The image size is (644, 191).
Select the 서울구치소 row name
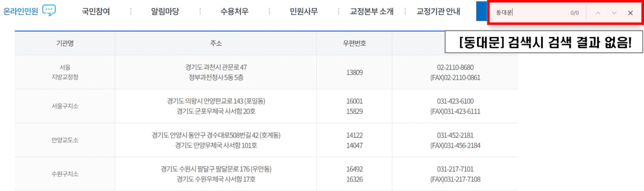tap(65, 106)
